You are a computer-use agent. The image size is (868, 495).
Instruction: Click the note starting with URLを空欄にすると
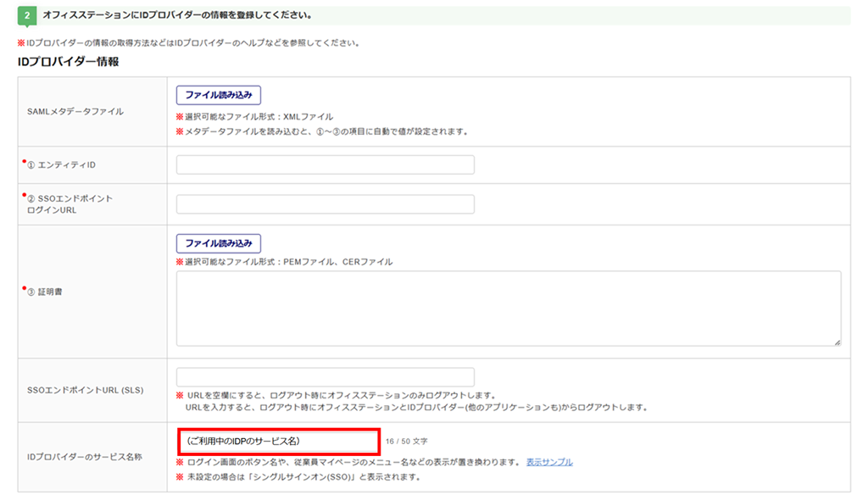(336, 395)
